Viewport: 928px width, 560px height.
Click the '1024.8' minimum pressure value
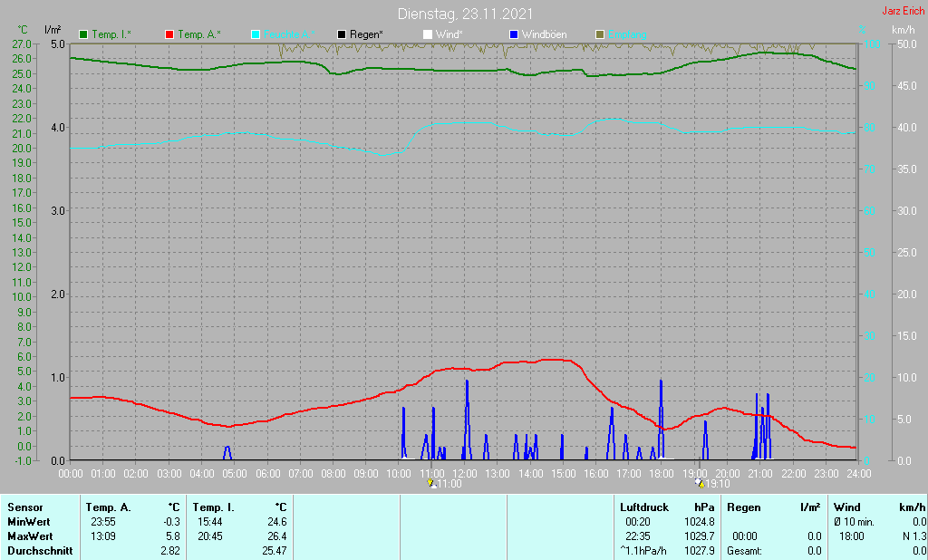pyautogui.click(x=699, y=522)
